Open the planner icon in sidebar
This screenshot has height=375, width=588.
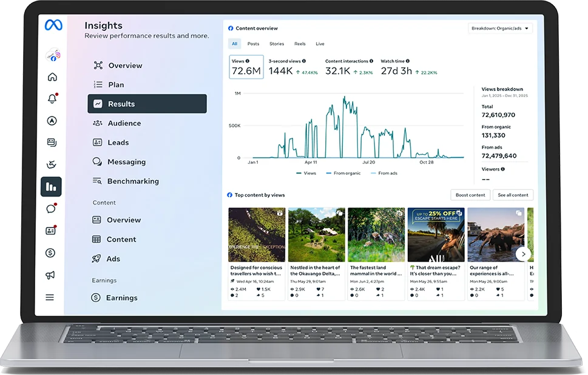point(52,164)
